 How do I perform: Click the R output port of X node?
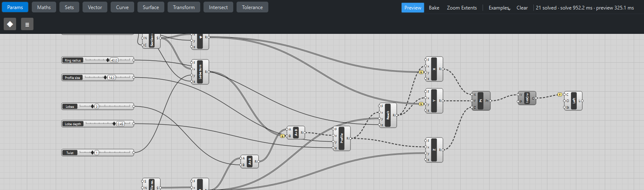tap(443, 69)
